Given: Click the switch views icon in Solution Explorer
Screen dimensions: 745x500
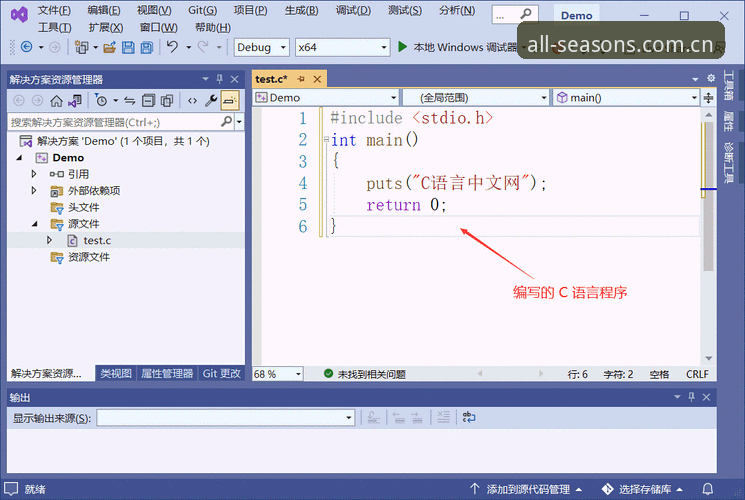Looking at the screenshot, I should [x=75, y=101].
